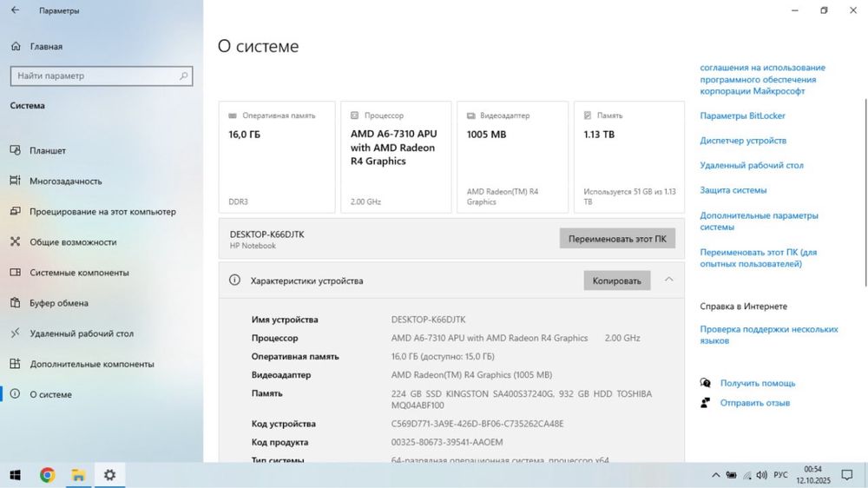Open Параметры BitLocker link
Viewport: 868px width, 488px height.
742,115
